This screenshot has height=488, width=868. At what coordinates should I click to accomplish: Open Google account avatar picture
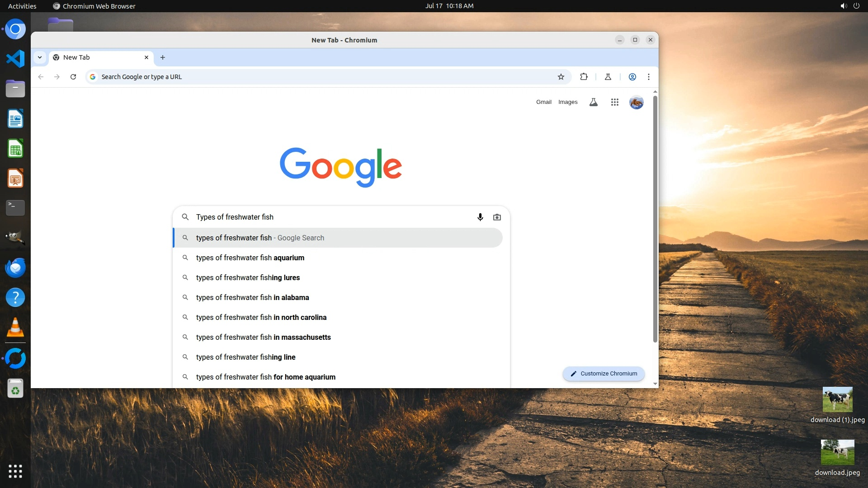636,103
